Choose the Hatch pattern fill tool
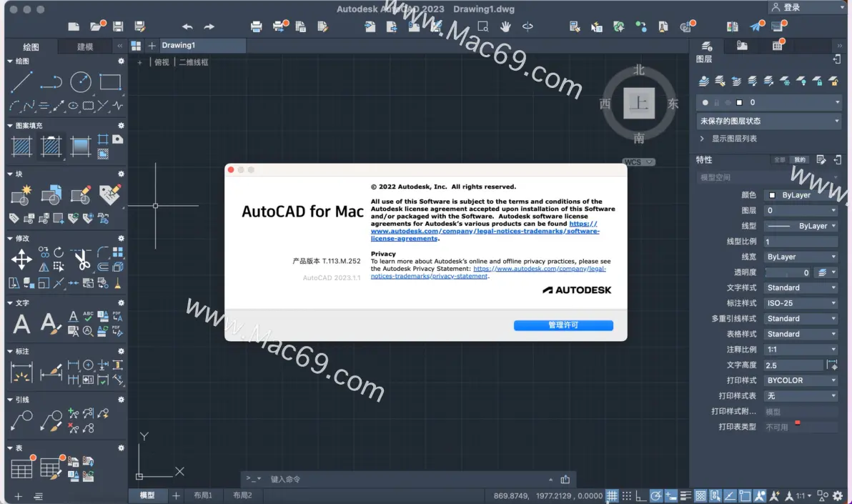The width and height of the screenshot is (852, 504). coord(21,147)
